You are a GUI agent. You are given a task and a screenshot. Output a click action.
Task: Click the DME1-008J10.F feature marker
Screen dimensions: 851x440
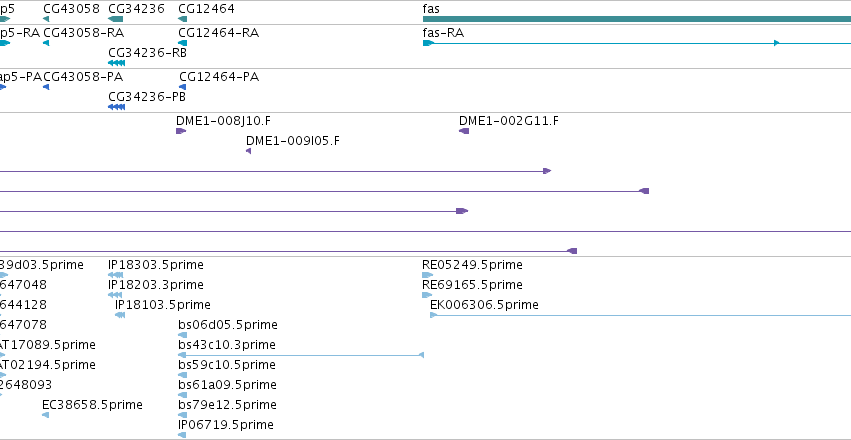coord(181,131)
